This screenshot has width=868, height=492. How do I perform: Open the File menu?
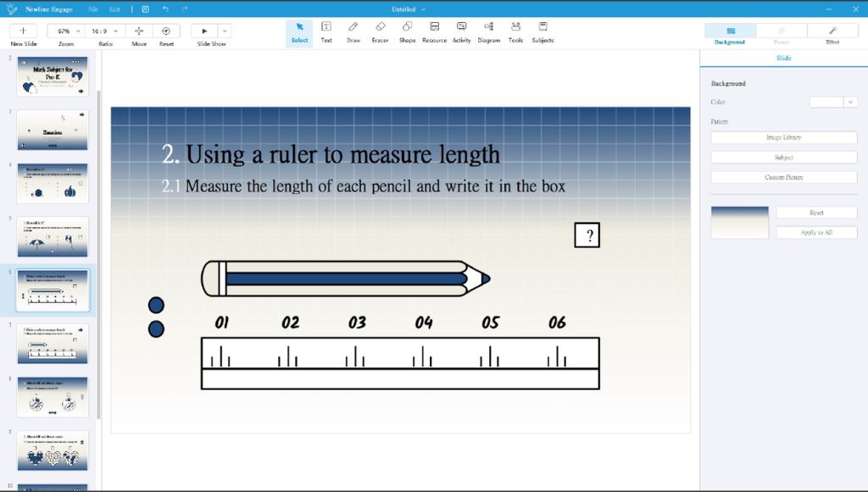point(93,8)
